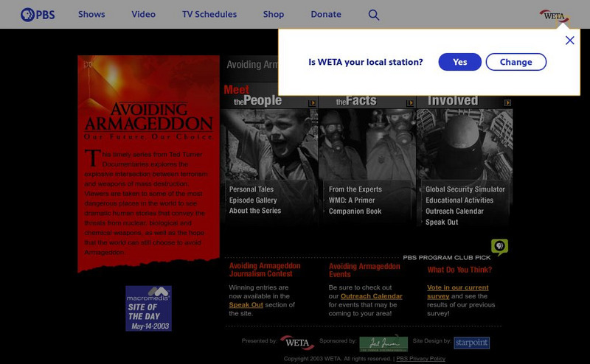Open Educational Activities
This screenshot has height=364, width=590.
(459, 200)
